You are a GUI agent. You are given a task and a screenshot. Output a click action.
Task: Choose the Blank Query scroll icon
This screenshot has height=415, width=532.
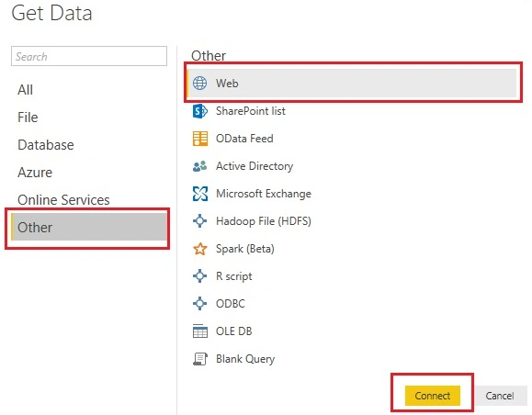(199, 359)
